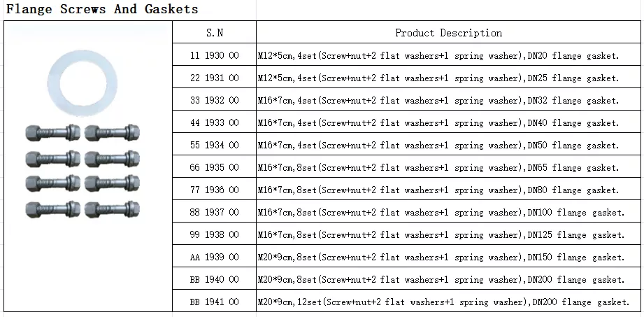Select the Product Description header cell
Screen dimensions: 644x317
click(448, 33)
